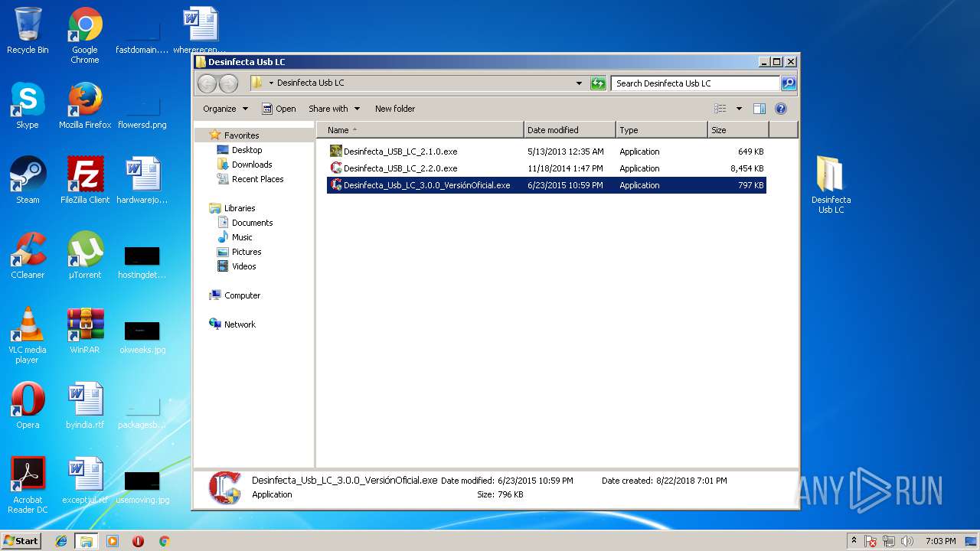Refresh the folder view

598,83
